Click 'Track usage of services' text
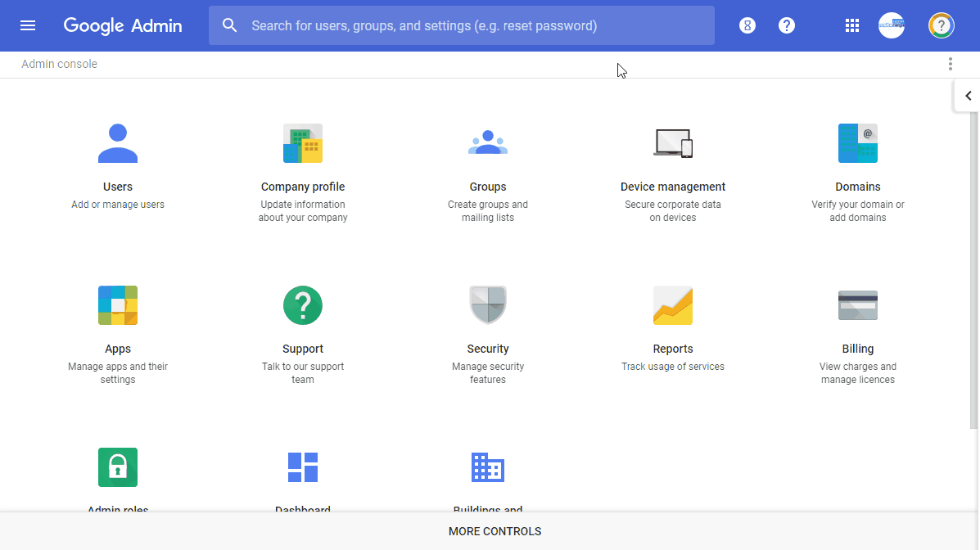980x550 pixels. 672,366
